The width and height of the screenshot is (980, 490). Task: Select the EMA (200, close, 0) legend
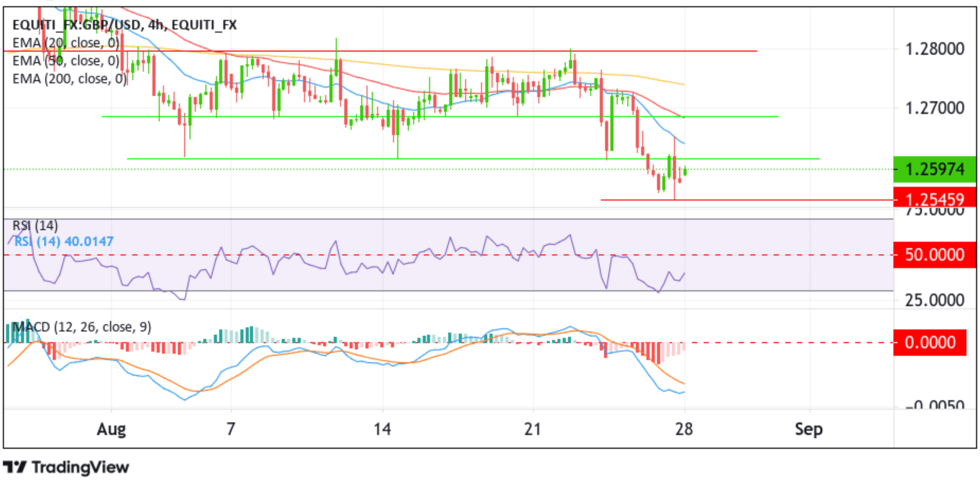point(69,79)
